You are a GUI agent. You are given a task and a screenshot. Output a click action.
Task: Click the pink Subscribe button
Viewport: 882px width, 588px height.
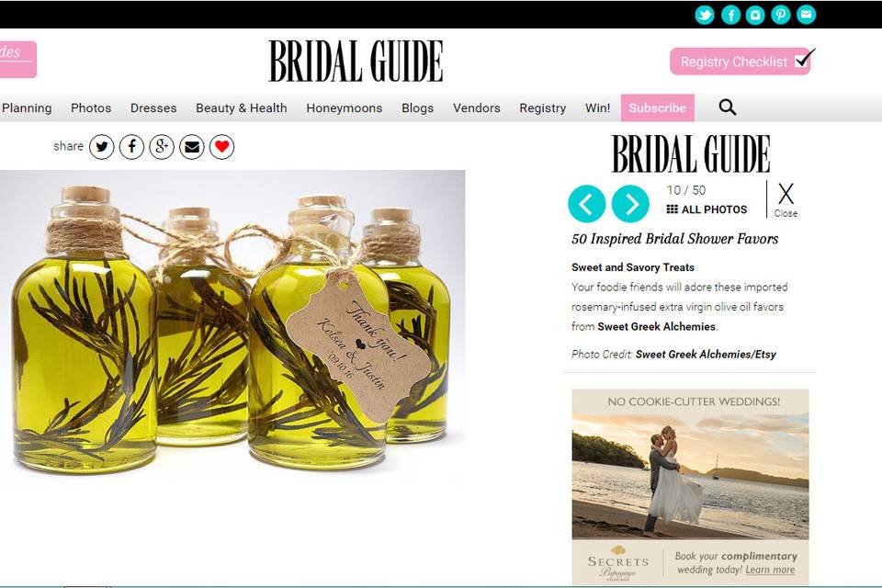pyautogui.click(x=658, y=108)
